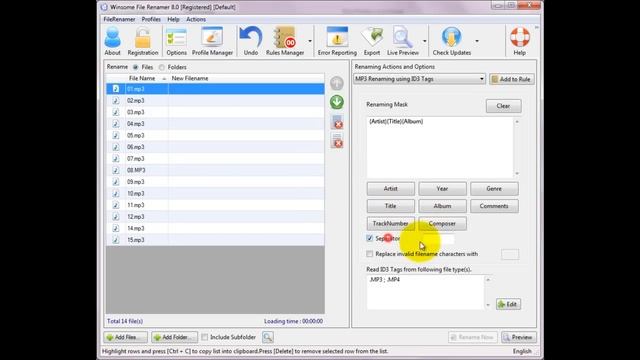Click the Registration lock icon
Screen dimensions: 640x360
tap(142, 41)
